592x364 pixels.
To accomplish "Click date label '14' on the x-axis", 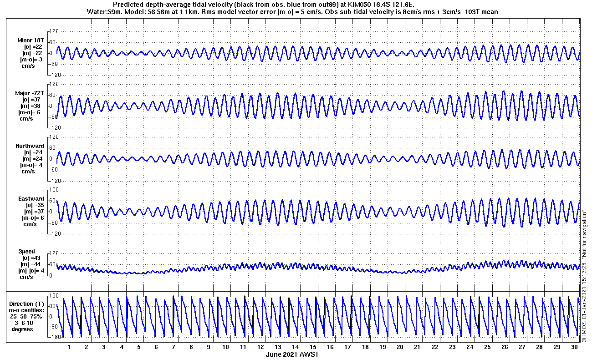I will (x=296, y=347).
